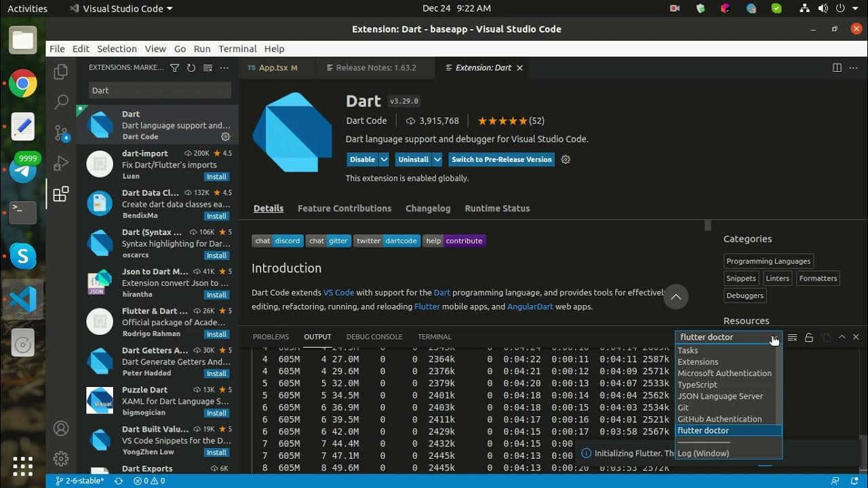Open the Run and Debug view

coord(61,163)
